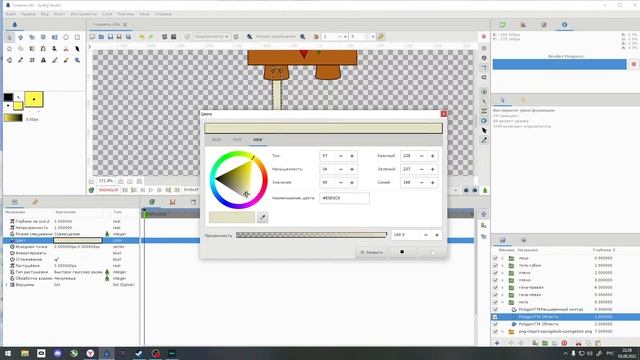Toggle checkbox of the spongebob png layer
The image size is (640, 360).
(x=495, y=331)
